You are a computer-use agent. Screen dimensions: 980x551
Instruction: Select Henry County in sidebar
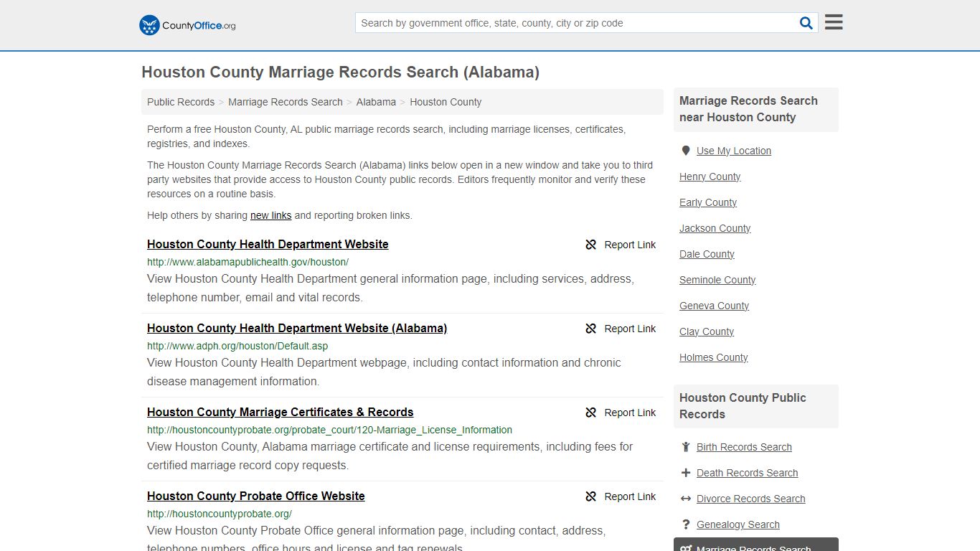coord(710,176)
